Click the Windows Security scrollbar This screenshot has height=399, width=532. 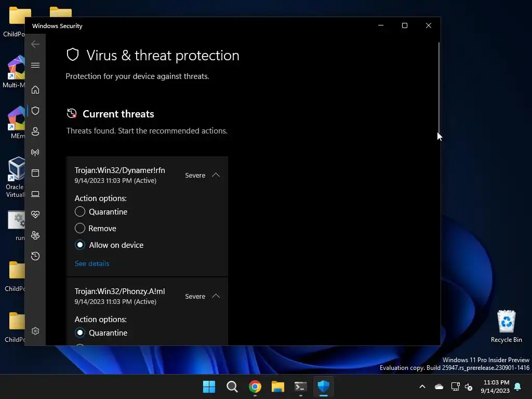pos(438,87)
